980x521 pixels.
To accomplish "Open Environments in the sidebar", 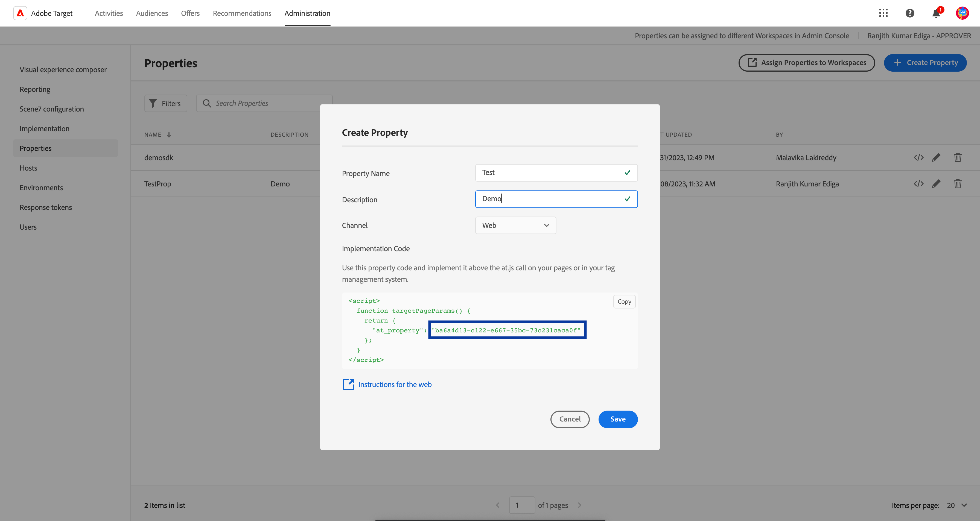I will click(41, 188).
